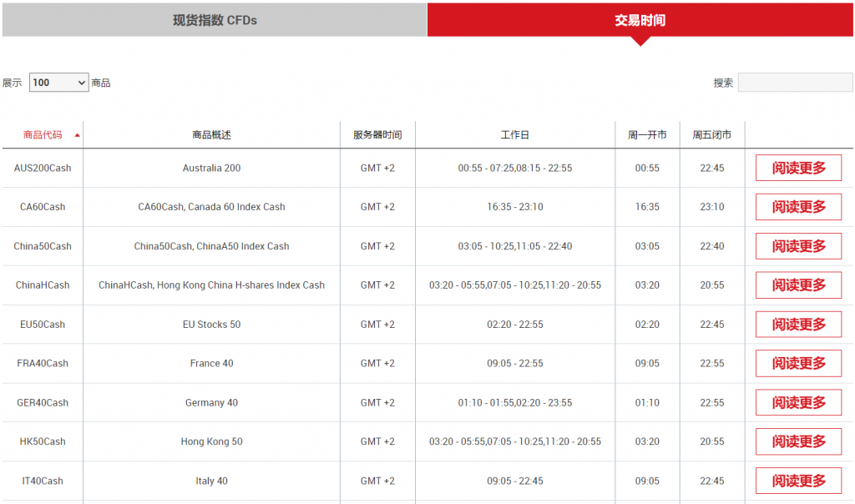
Task: View more details for GER40Cash
Action: click(798, 402)
